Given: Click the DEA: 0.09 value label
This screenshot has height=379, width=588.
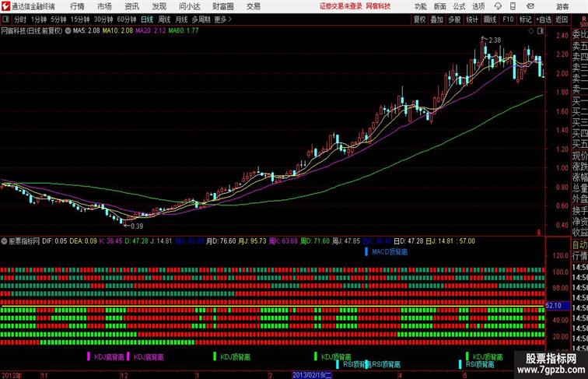Looking at the screenshot, I should [83, 241].
